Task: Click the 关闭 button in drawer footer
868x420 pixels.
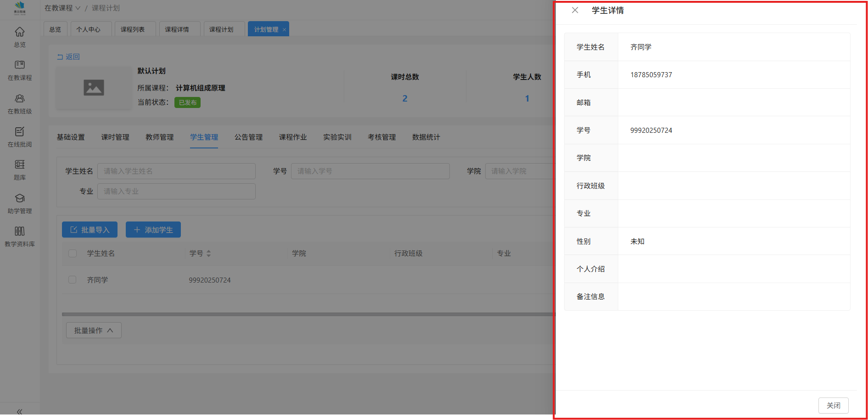Action: pyautogui.click(x=833, y=405)
